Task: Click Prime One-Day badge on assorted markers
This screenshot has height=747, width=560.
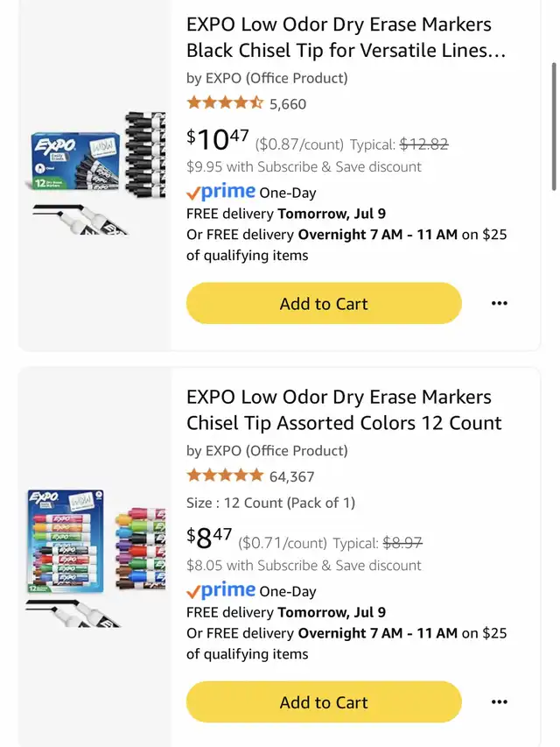Action: (x=251, y=591)
